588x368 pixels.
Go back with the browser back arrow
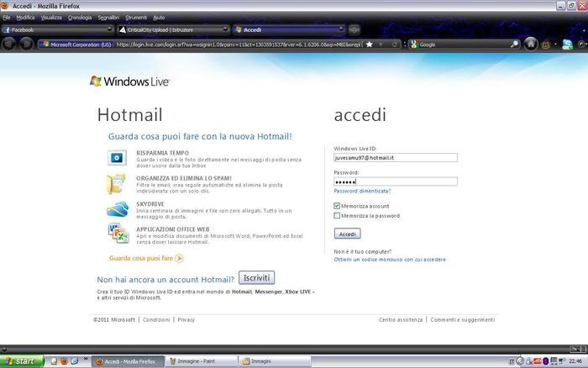[9, 45]
